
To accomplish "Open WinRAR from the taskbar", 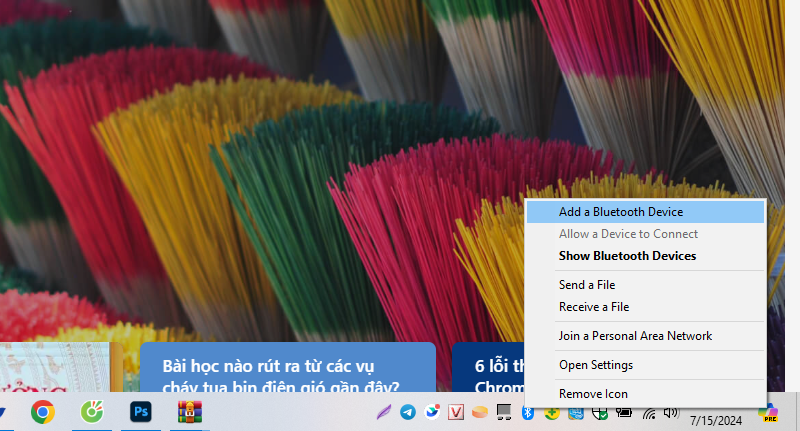I will point(189,411).
